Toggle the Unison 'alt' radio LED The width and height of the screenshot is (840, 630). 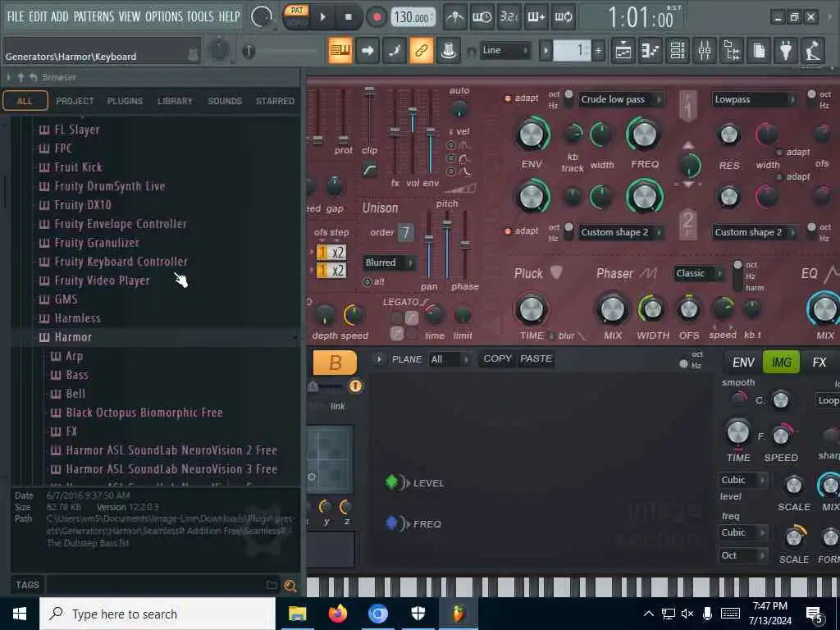[367, 282]
